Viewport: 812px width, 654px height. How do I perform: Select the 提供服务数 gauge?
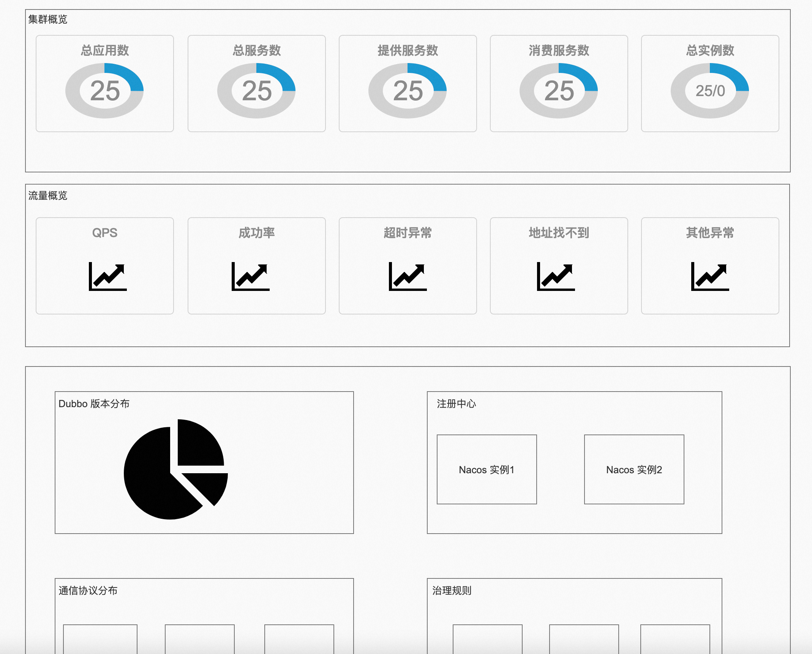(408, 90)
